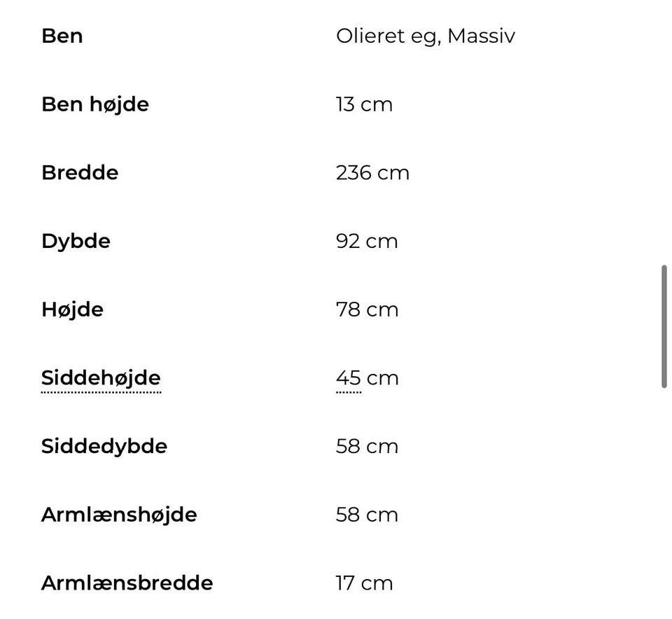Select the Siddedybde label
The height and width of the screenshot is (619, 672).
coord(104,447)
